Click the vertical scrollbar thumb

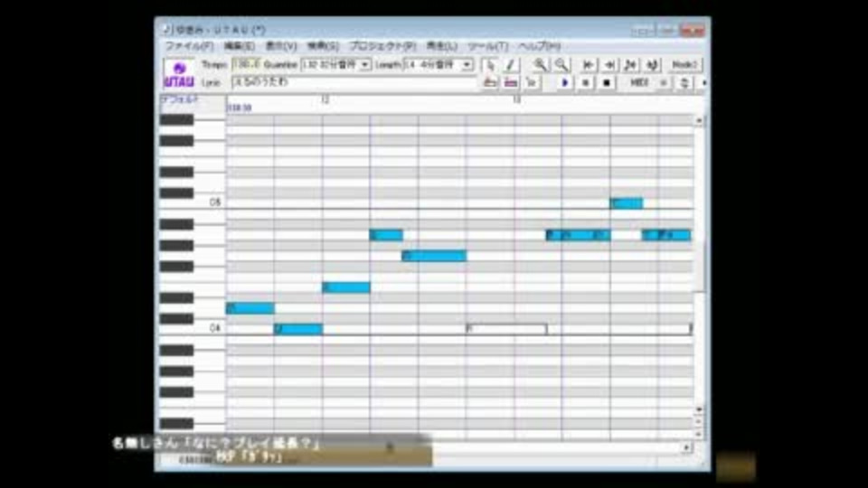tap(699, 266)
